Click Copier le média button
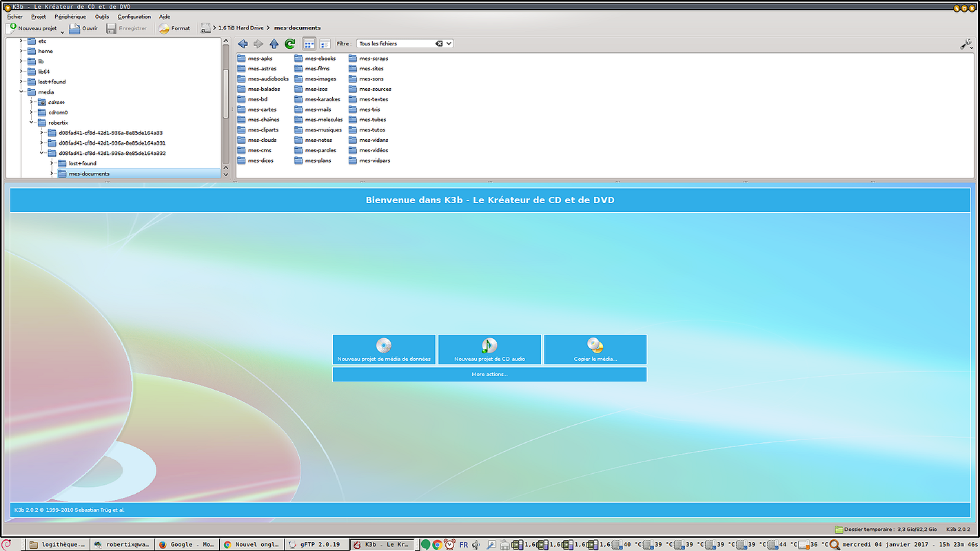The height and width of the screenshot is (551, 980). [595, 350]
